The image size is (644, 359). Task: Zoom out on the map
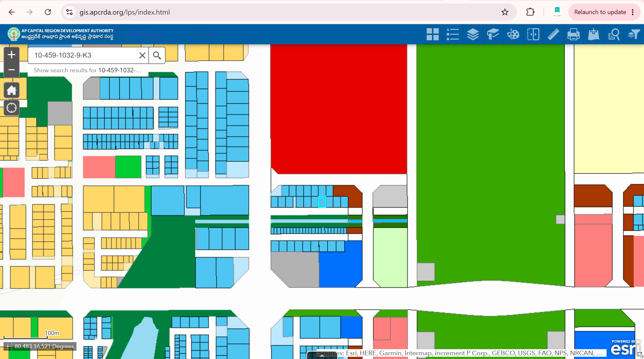tap(12, 70)
